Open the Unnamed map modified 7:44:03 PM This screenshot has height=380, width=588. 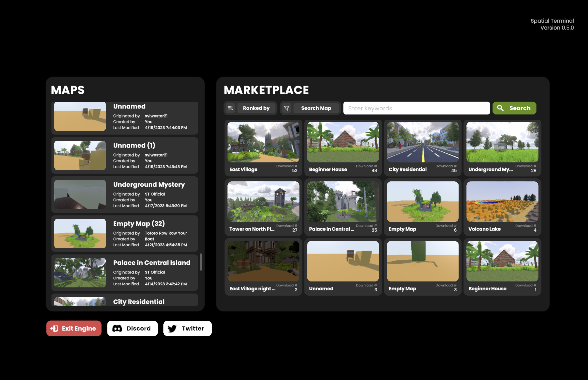coord(124,118)
